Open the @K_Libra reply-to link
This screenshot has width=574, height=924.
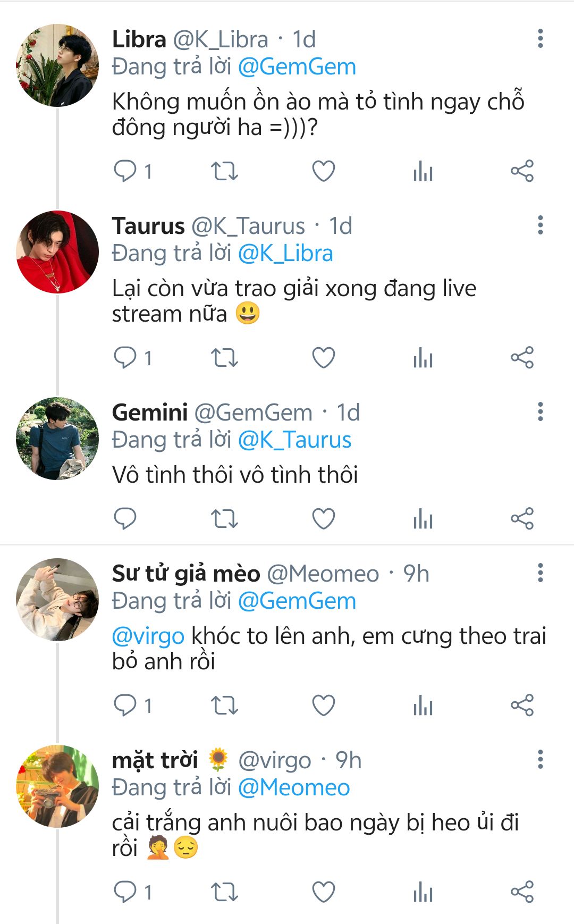285,253
